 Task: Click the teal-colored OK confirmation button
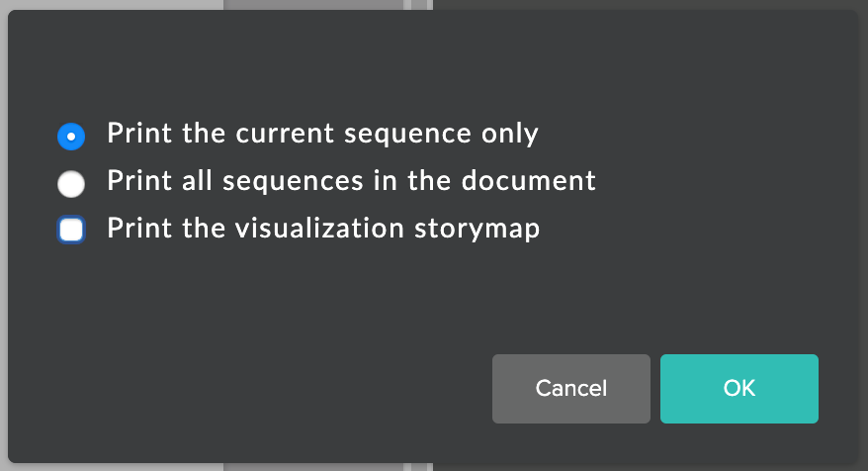click(x=739, y=389)
